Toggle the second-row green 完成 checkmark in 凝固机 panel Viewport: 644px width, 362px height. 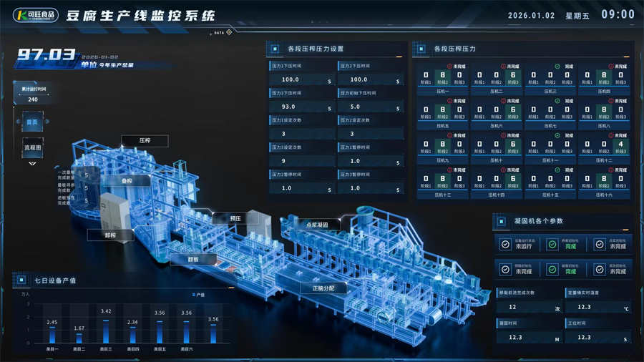(552, 269)
